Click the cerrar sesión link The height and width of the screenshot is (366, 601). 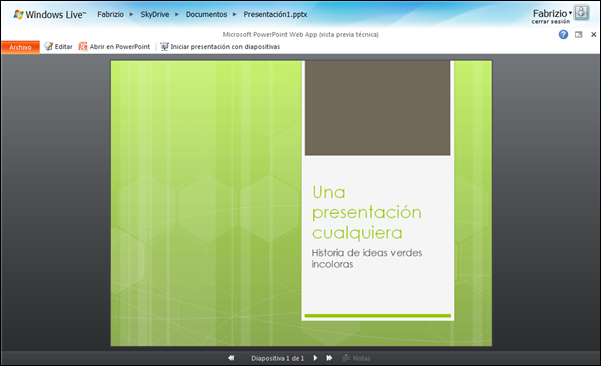(550, 21)
